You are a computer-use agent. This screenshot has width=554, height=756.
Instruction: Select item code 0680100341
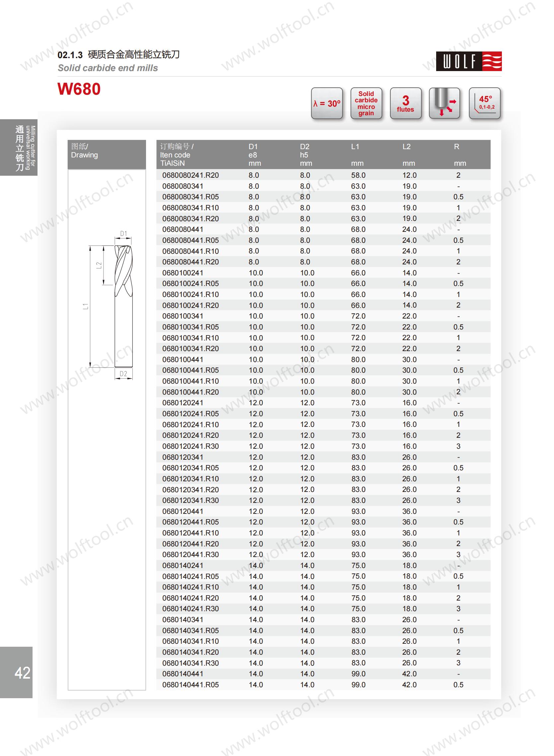tap(183, 316)
